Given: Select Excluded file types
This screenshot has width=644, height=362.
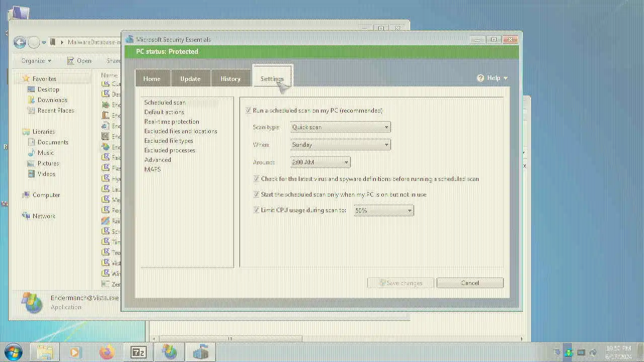Looking at the screenshot, I should coord(169,141).
